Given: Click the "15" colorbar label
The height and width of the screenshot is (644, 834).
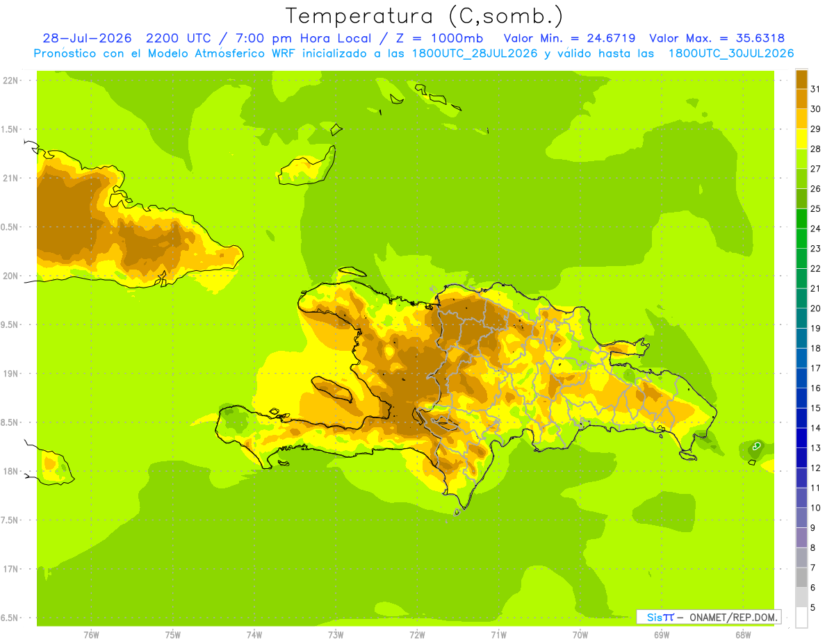Looking at the screenshot, I should [815, 408].
